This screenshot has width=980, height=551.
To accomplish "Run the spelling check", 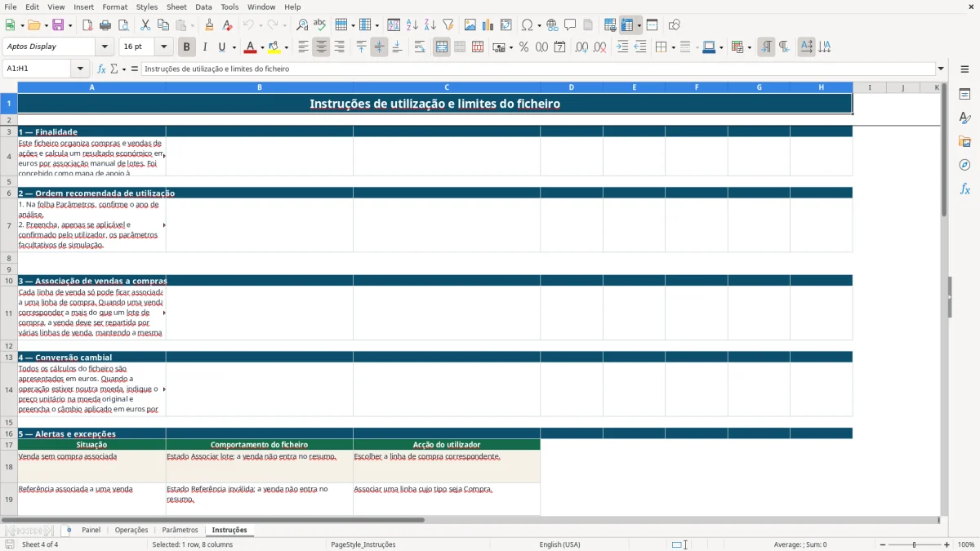I will [x=319, y=25].
